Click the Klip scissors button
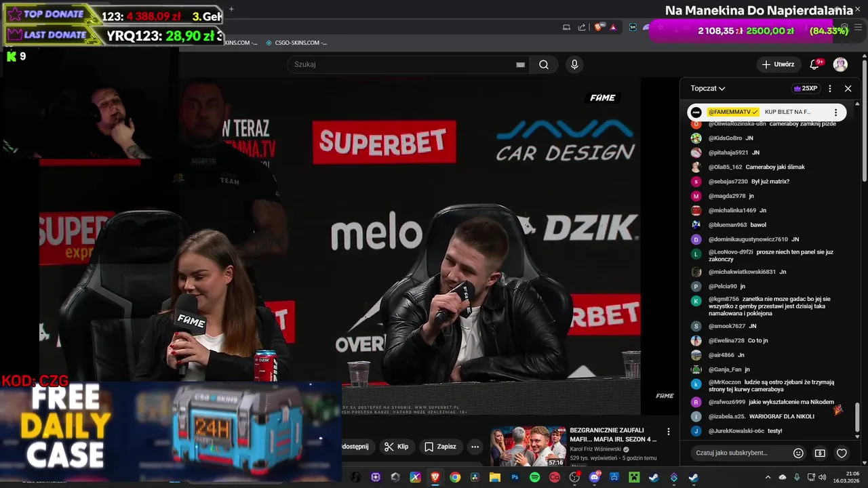The height and width of the screenshot is (488, 868). [x=396, y=447]
